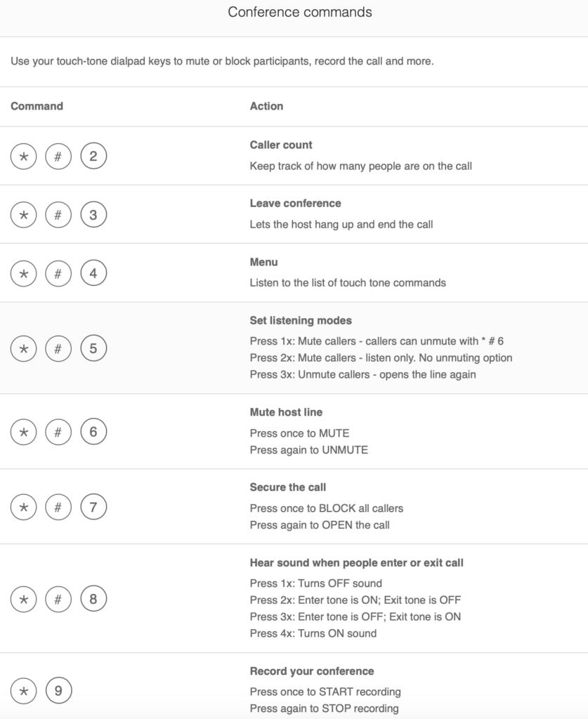Click the Action column header
The height and width of the screenshot is (719, 588).
(x=266, y=106)
